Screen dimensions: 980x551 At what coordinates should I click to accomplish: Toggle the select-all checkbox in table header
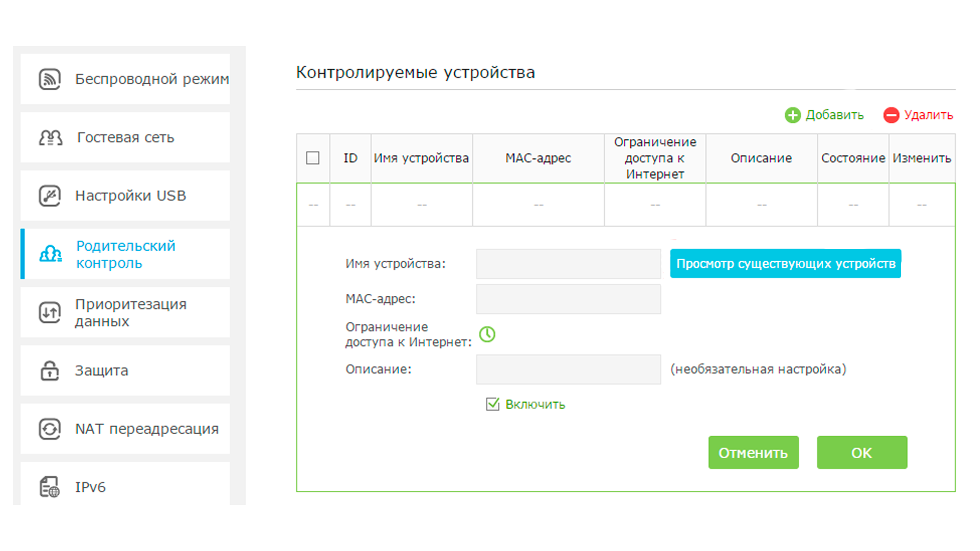[x=313, y=158]
